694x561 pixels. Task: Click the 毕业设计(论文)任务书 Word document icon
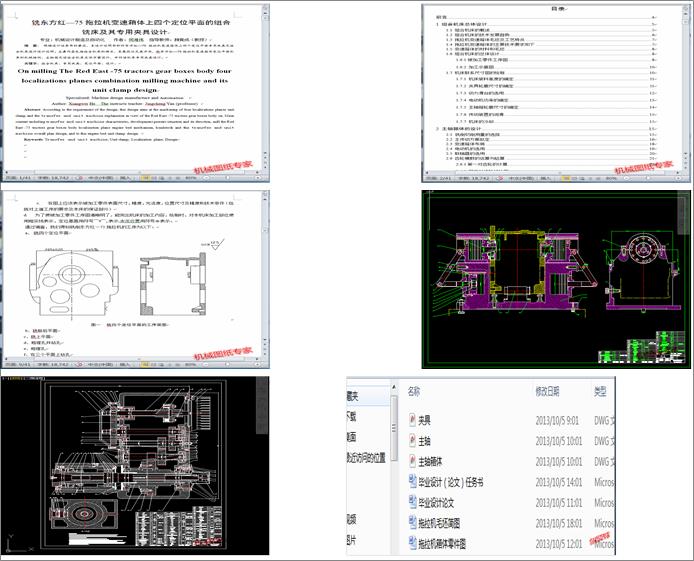[x=412, y=481]
